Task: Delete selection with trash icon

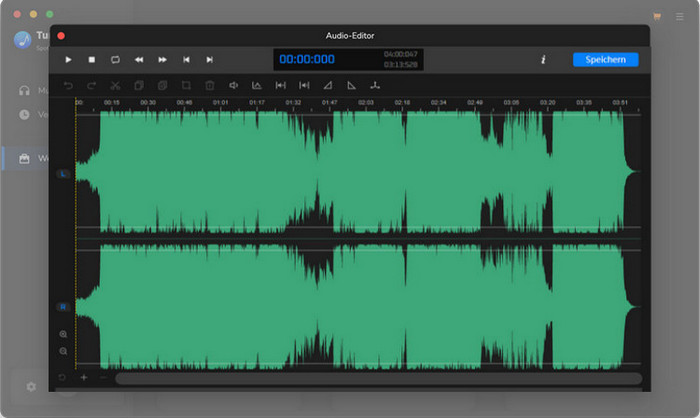Action: pos(209,85)
